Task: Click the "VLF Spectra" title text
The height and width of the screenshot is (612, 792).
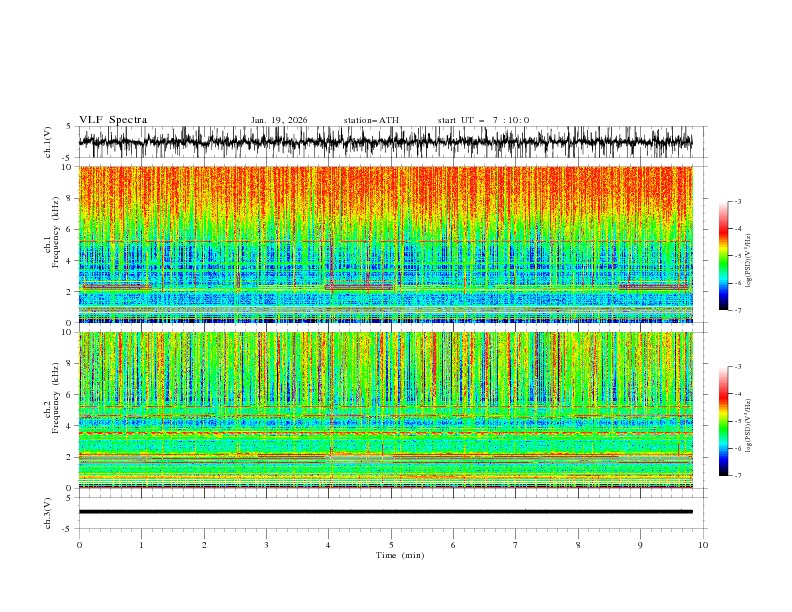Action: [113, 120]
